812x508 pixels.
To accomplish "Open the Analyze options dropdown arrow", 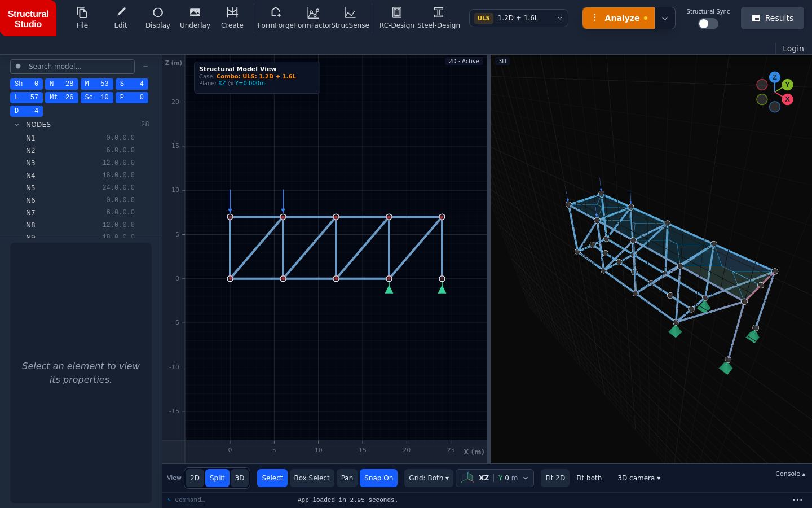I will click(x=665, y=18).
